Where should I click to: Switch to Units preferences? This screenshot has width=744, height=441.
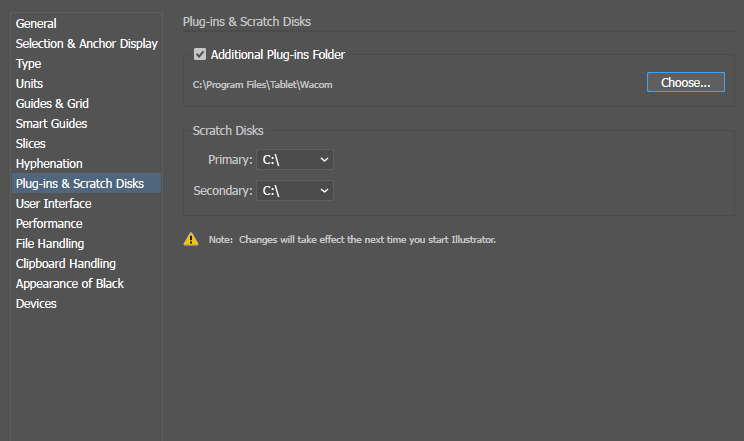pyautogui.click(x=30, y=83)
